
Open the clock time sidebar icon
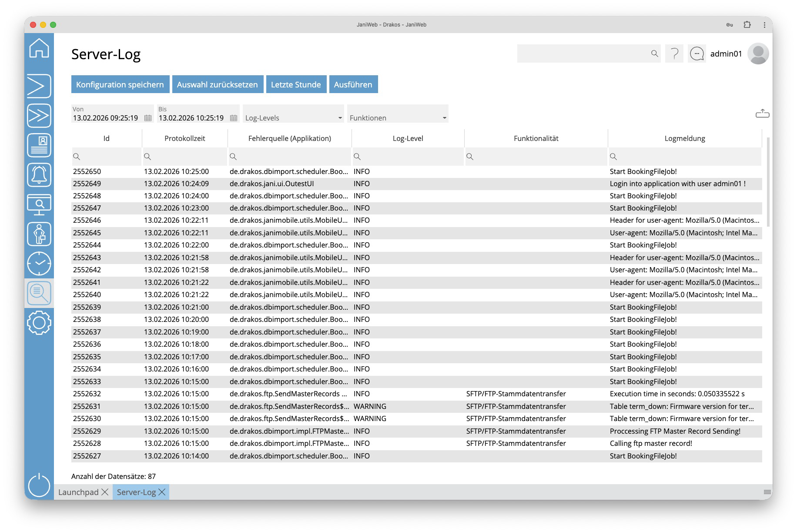39,264
